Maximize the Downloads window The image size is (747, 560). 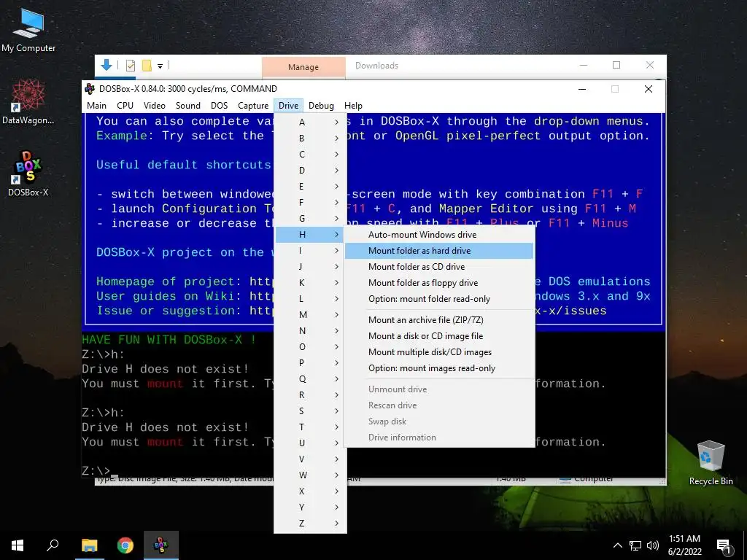(616, 65)
